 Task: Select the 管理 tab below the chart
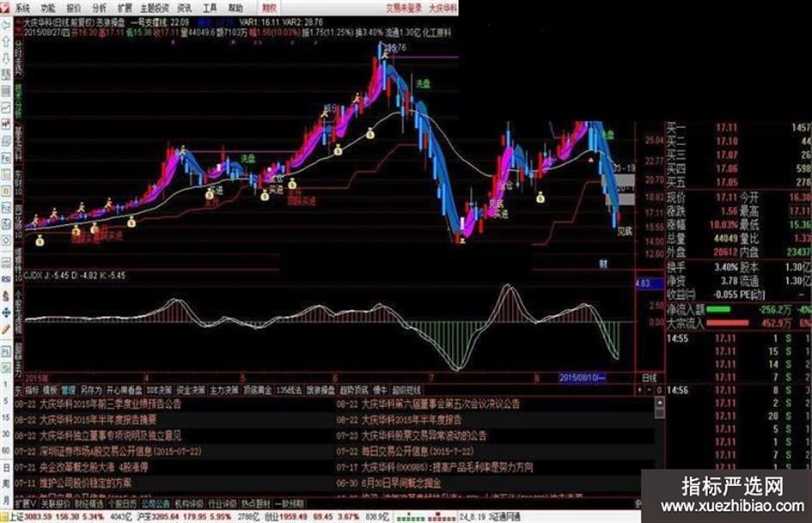pyautogui.click(x=68, y=391)
